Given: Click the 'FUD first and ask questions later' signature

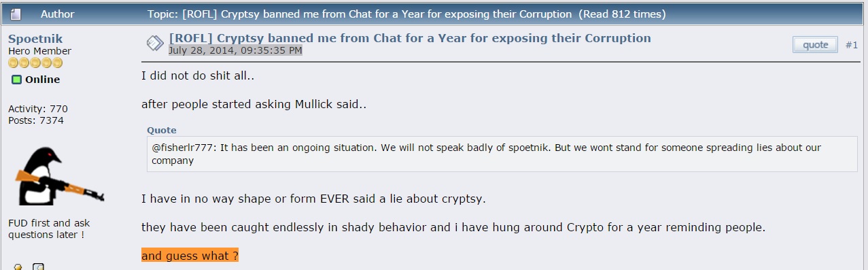Looking at the screenshot, I should [x=49, y=229].
